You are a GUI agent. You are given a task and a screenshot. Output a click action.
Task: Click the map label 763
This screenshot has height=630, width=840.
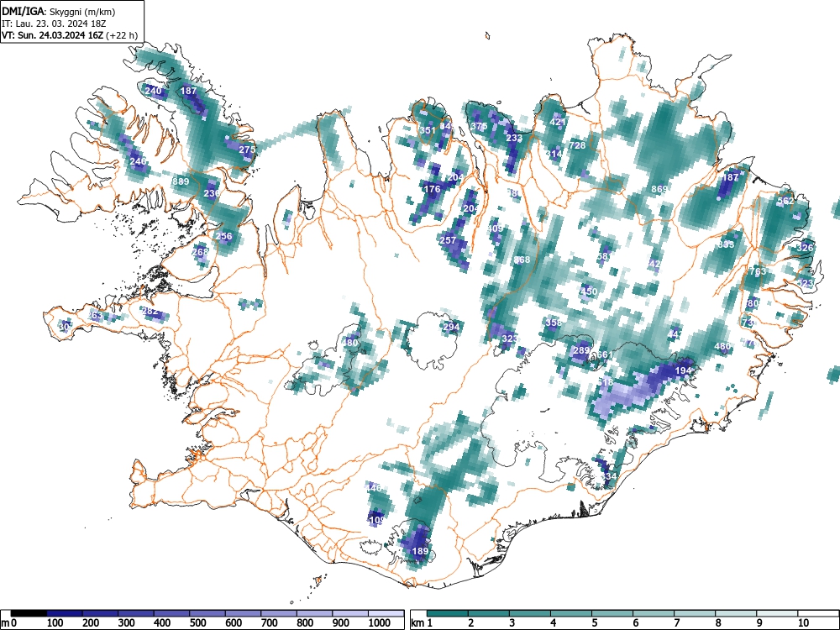click(758, 271)
